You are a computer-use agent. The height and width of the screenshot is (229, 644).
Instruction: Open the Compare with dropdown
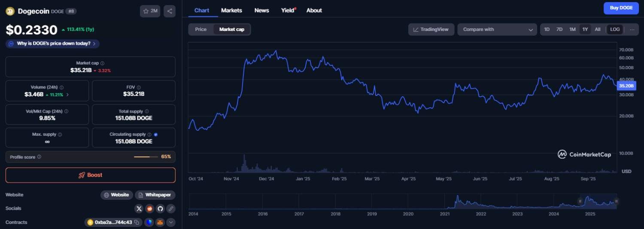tap(497, 29)
